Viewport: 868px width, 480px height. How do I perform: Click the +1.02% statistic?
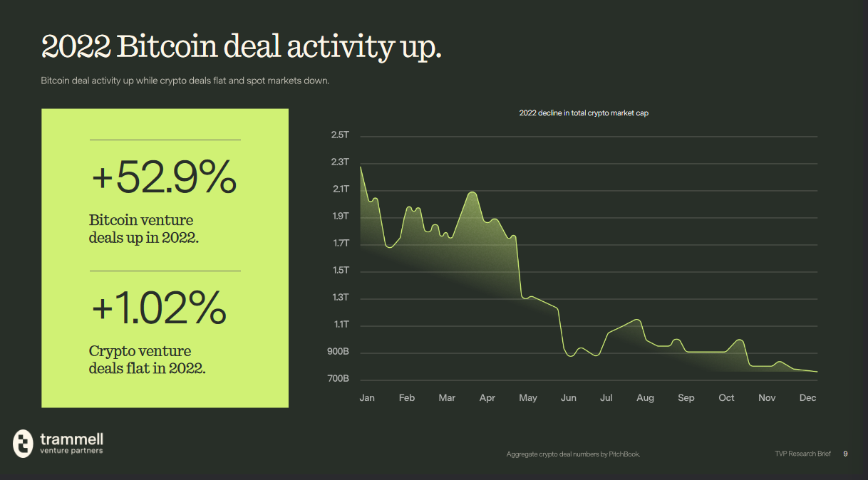coord(159,308)
